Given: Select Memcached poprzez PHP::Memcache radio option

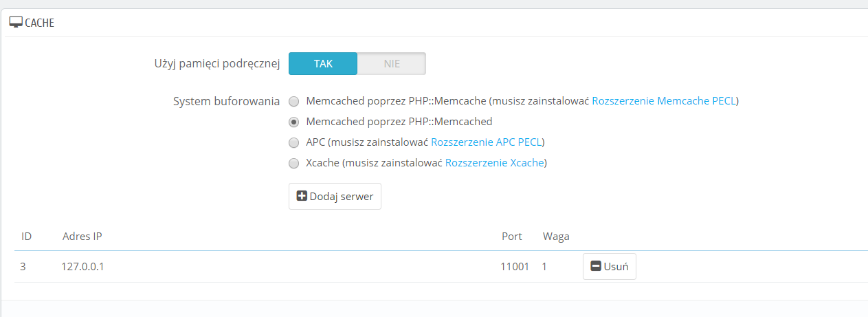Looking at the screenshot, I should (x=294, y=102).
